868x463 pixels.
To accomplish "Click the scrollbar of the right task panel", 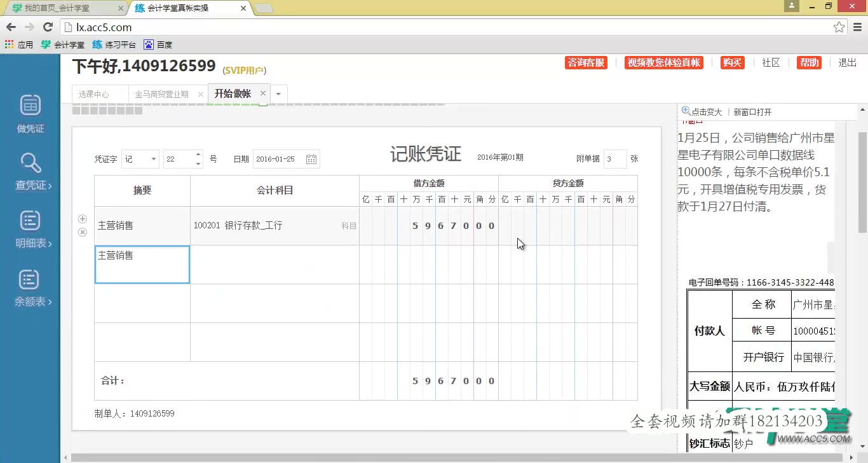I will pyautogui.click(x=832, y=254).
